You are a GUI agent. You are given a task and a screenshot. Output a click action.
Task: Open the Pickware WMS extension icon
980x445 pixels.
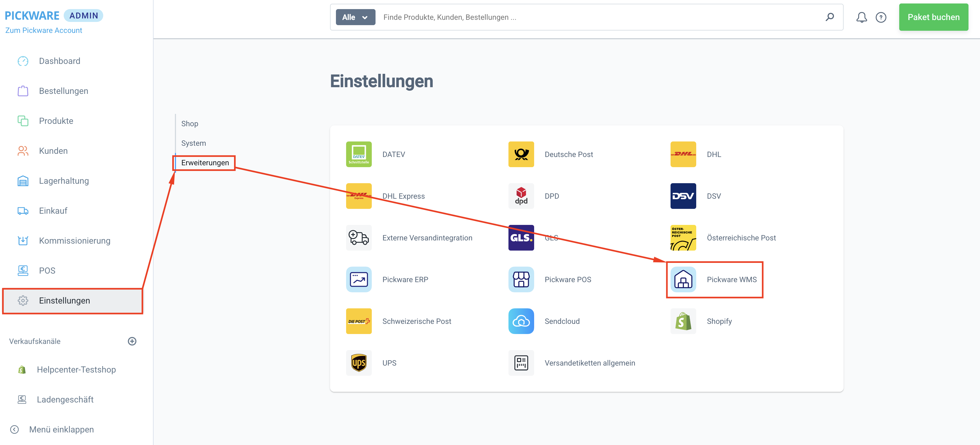click(x=683, y=279)
